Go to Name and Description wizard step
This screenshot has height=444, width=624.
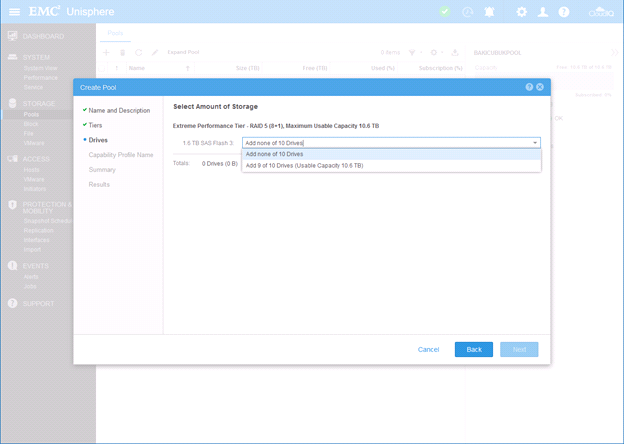[118, 110]
